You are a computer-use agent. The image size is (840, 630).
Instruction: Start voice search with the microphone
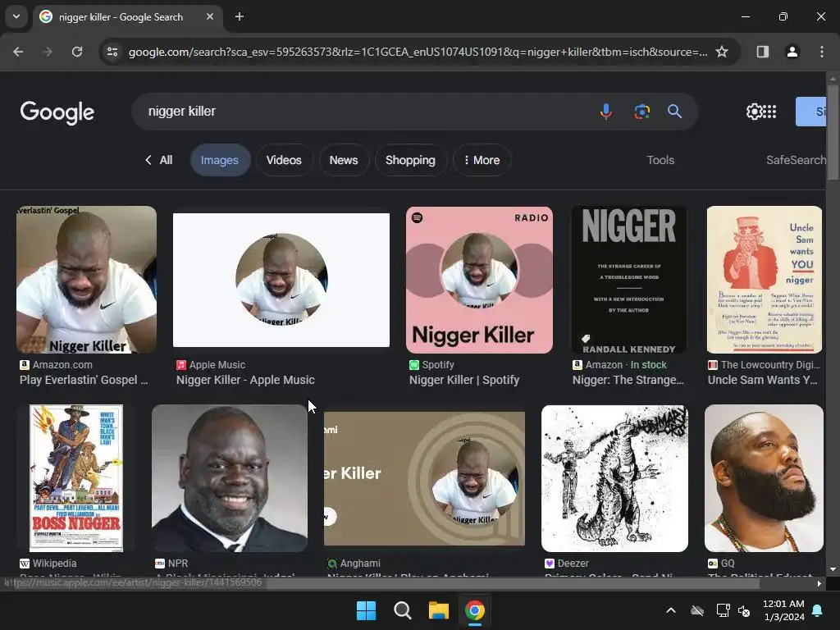606,112
